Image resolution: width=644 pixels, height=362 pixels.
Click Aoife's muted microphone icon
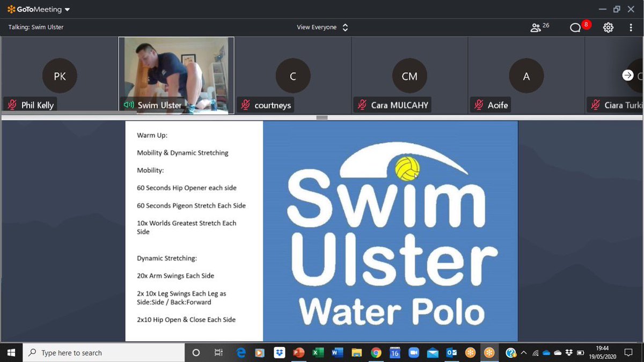(x=478, y=105)
